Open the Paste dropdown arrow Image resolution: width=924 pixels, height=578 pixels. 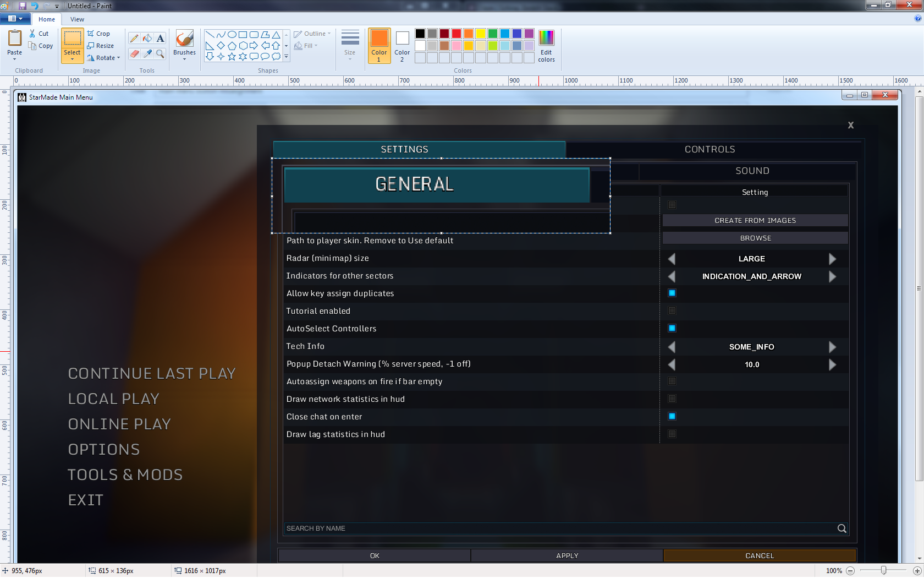(x=15, y=59)
